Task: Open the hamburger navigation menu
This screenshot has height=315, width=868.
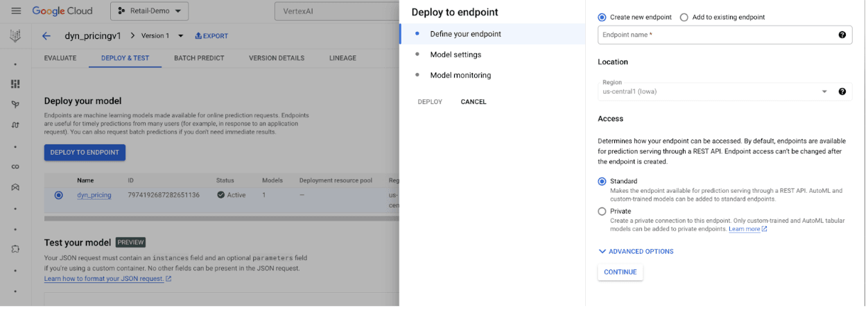Action: point(16,11)
